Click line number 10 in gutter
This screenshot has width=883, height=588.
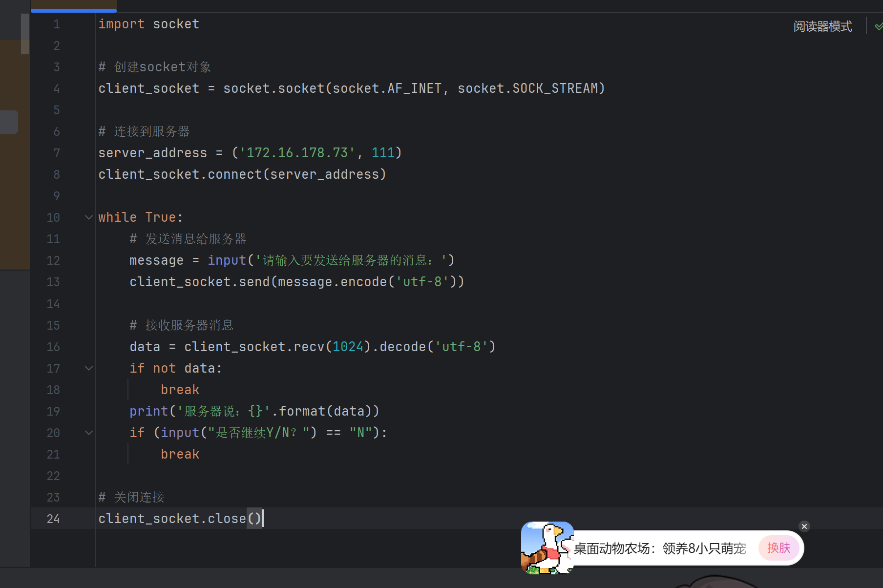pyautogui.click(x=53, y=217)
